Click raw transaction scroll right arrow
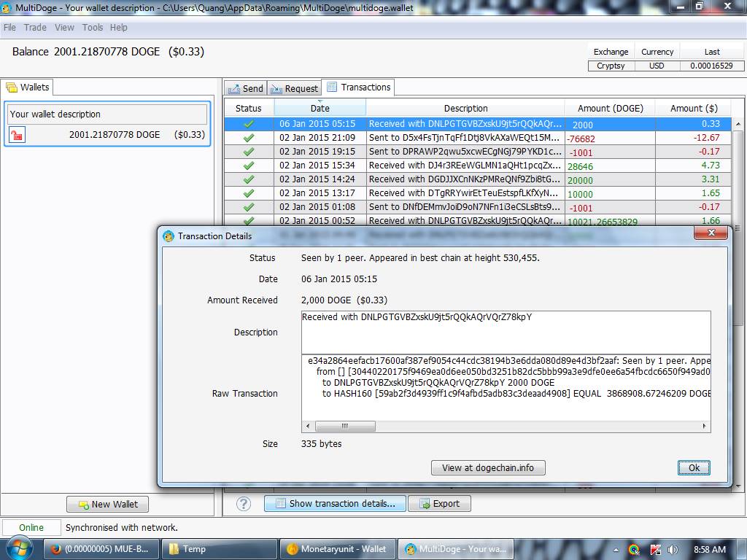The image size is (747, 560). [x=704, y=426]
